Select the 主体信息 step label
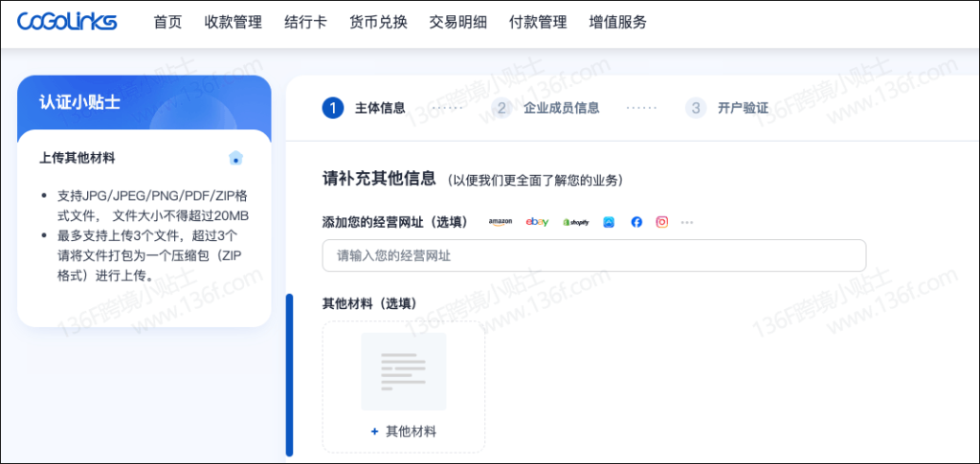 tap(380, 108)
